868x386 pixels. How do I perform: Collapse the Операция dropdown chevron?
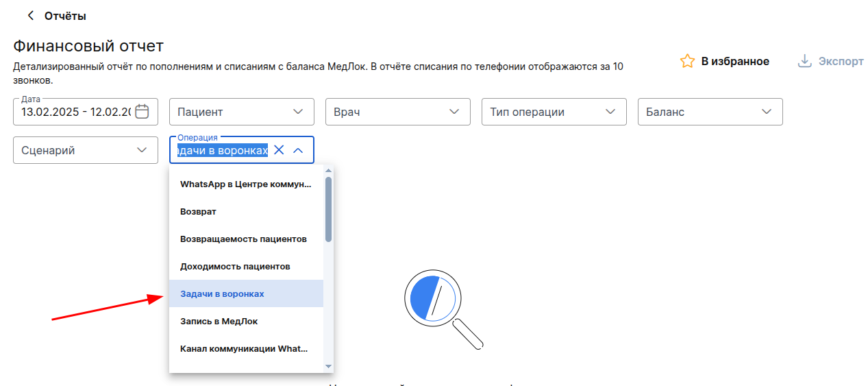298,150
